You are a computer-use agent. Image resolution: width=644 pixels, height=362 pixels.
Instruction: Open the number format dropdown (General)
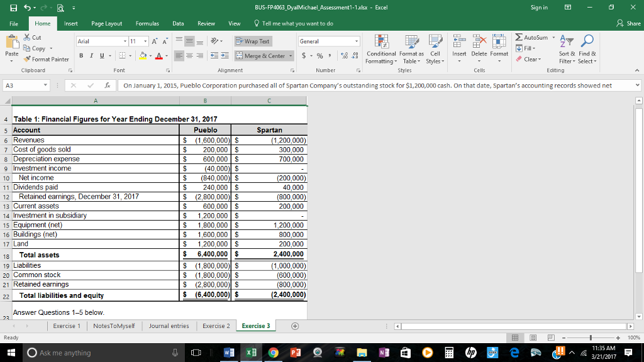pos(356,41)
